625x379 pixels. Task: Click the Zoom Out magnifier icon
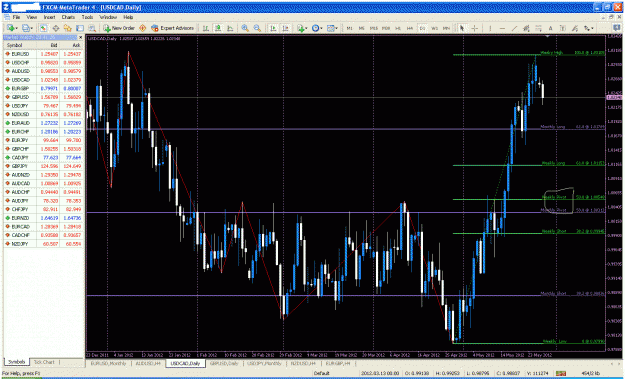click(x=257, y=28)
